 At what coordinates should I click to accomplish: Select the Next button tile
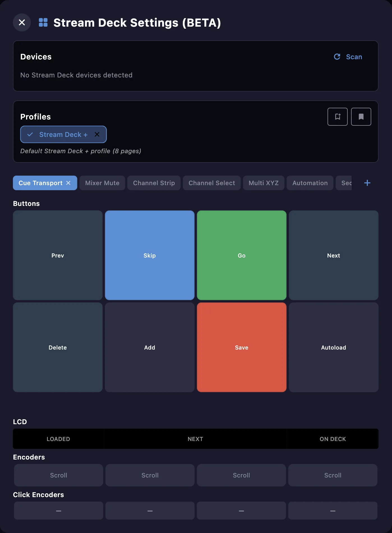[334, 255]
